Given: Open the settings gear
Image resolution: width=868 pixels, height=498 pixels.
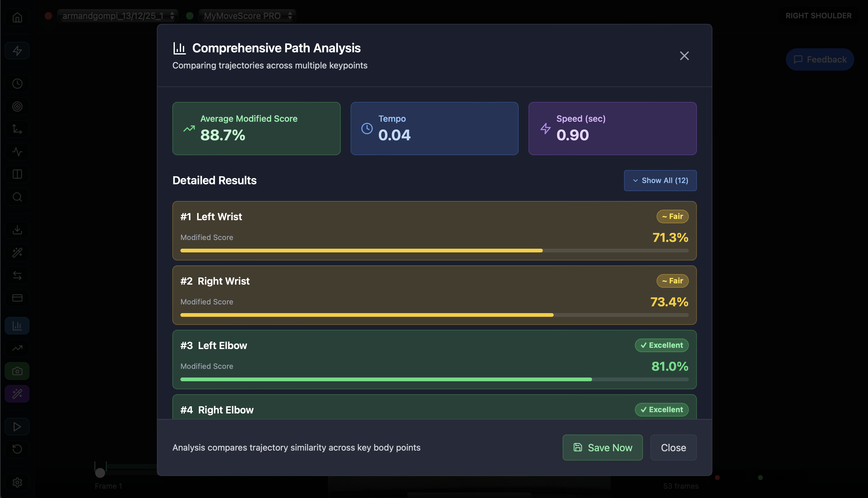Looking at the screenshot, I should 17,482.
